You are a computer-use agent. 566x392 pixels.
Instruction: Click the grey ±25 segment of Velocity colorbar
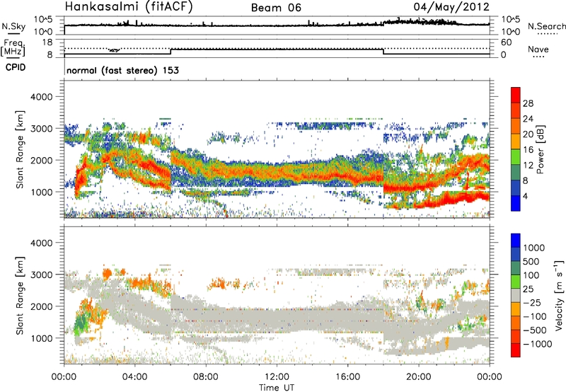click(x=516, y=295)
